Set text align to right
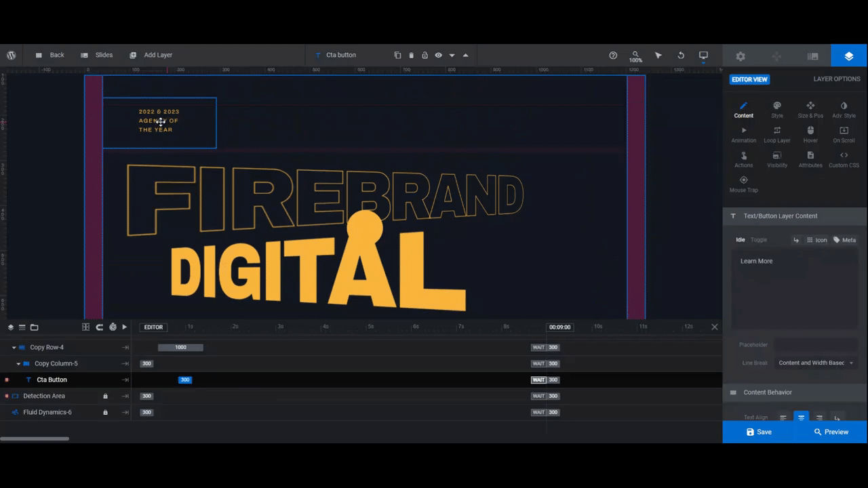The width and height of the screenshot is (868, 488). [819, 418]
